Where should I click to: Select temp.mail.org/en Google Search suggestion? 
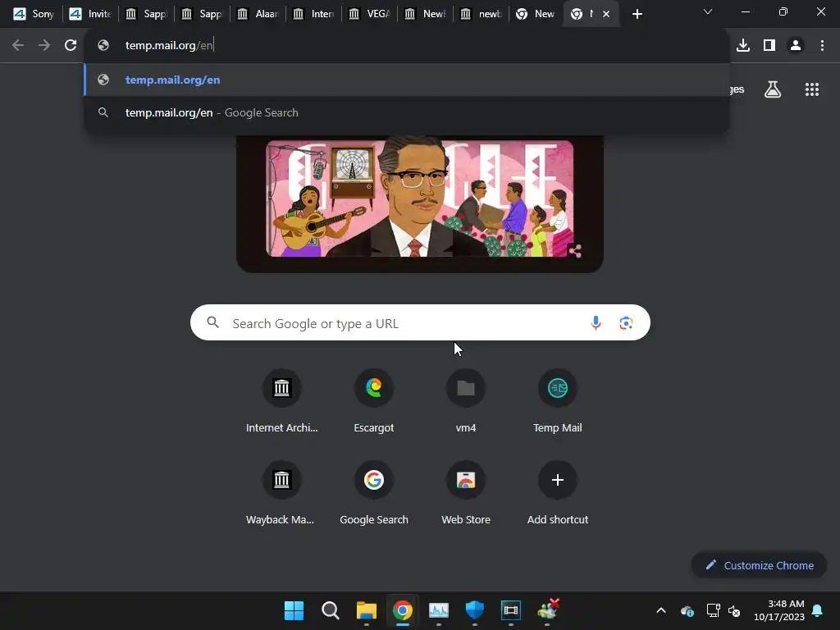(x=407, y=112)
